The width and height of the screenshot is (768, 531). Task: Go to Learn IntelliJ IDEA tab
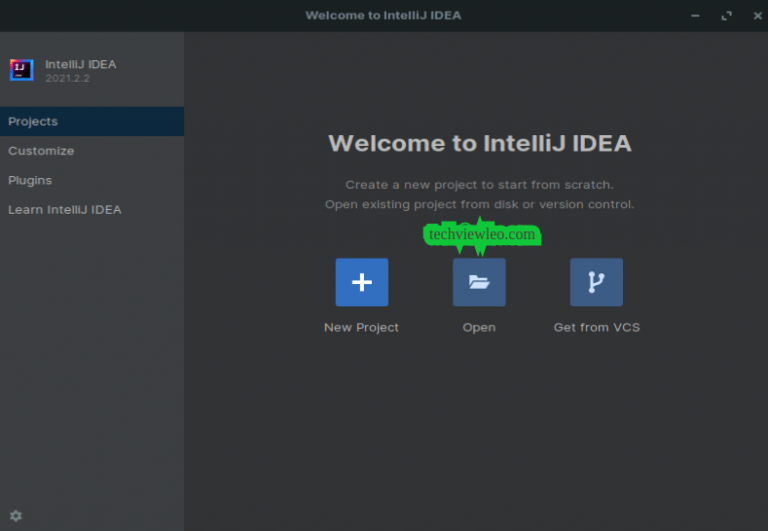tap(92, 210)
